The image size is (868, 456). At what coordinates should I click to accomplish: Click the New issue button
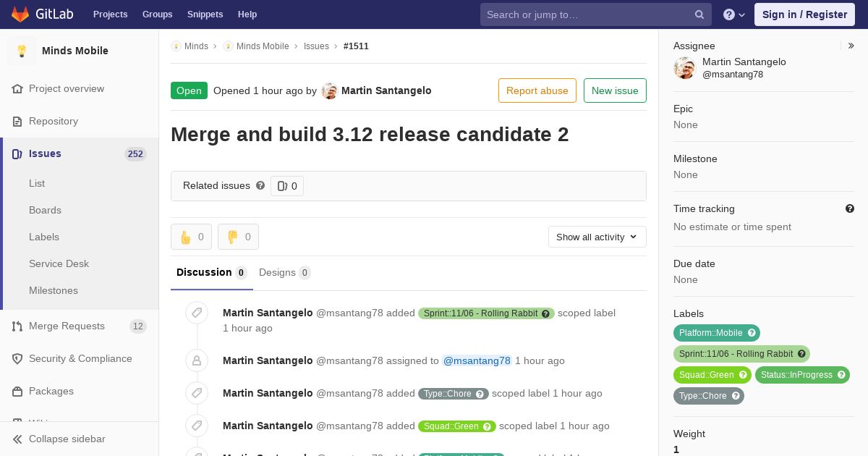point(615,90)
